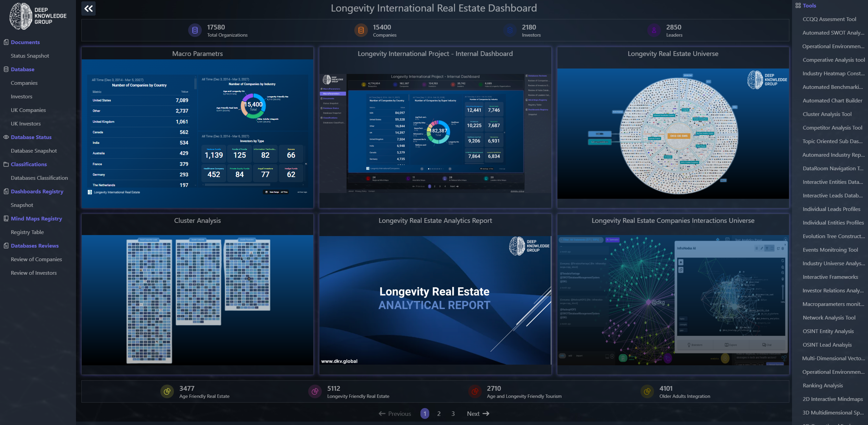Click the Age Friendly Real Estate pie icon
The height and width of the screenshot is (425, 868).
coord(167,392)
